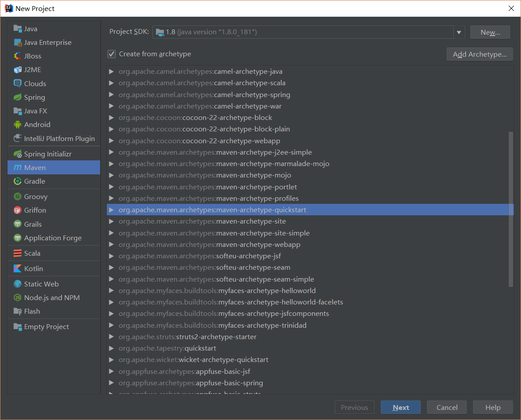The width and height of the screenshot is (521, 420).
Task: Choose the Flash icon
Action: [x=18, y=311]
